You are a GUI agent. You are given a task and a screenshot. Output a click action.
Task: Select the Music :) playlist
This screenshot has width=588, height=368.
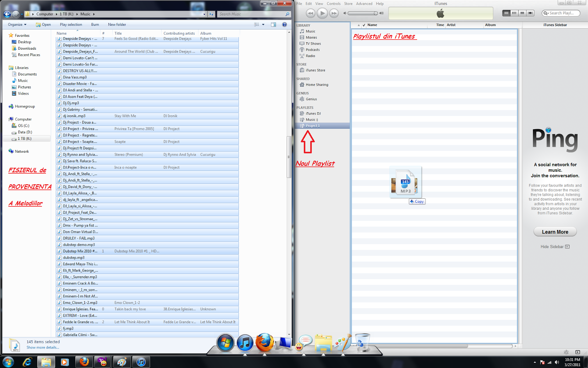(x=312, y=120)
